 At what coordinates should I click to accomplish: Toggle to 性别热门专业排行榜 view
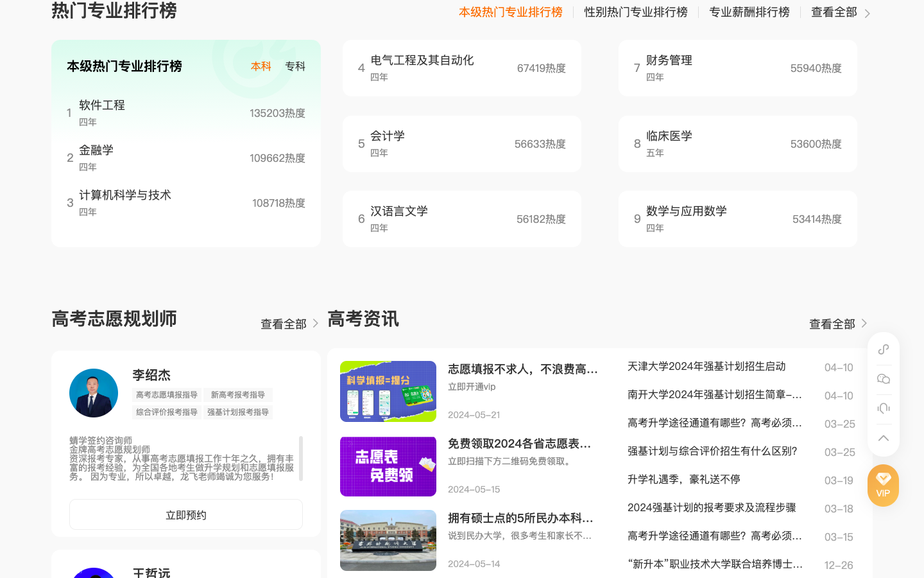[635, 12]
